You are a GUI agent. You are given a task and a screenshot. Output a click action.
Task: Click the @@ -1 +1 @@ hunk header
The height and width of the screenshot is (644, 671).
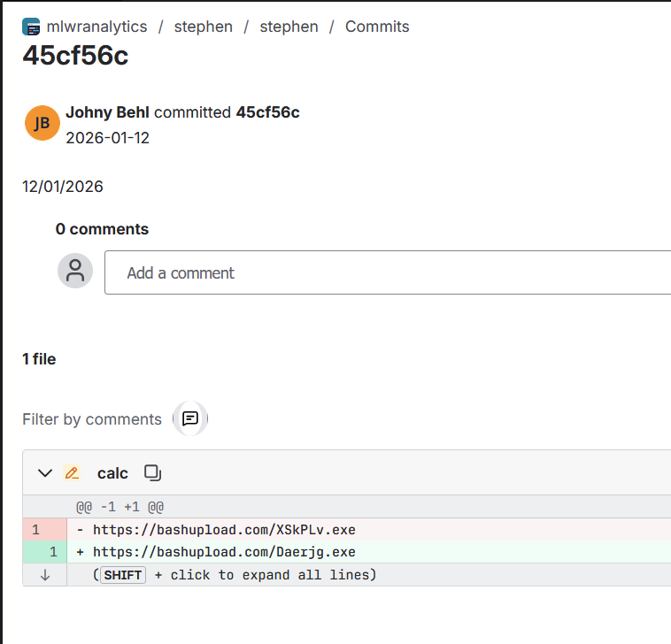pos(120,507)
